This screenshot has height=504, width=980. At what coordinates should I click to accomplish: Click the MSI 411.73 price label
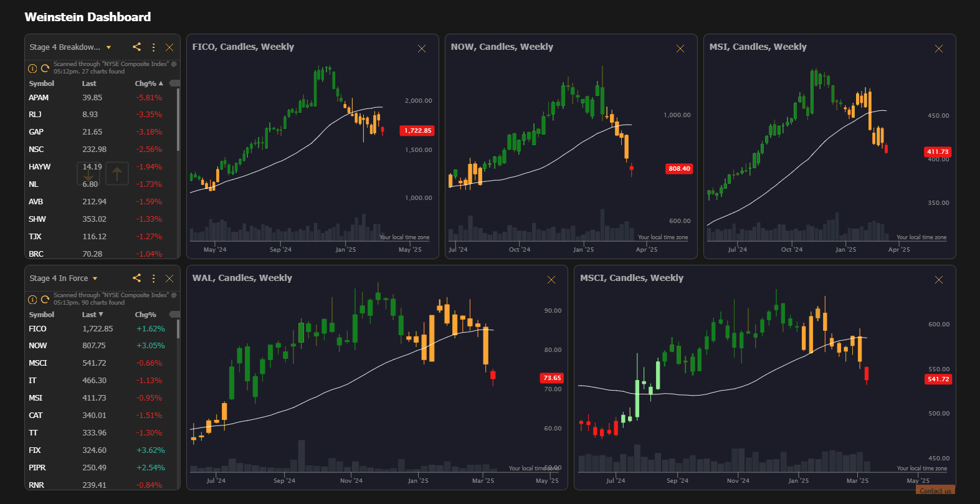(x=938, y=152)
